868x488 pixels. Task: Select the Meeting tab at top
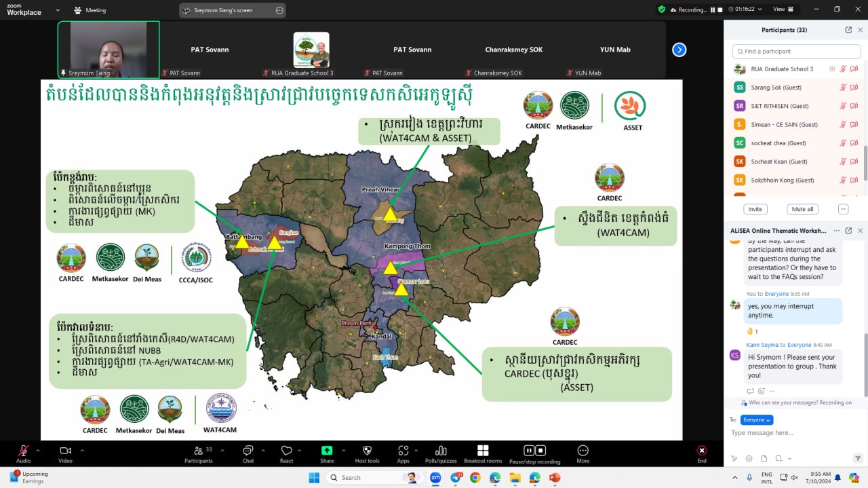tap(90, 10)
